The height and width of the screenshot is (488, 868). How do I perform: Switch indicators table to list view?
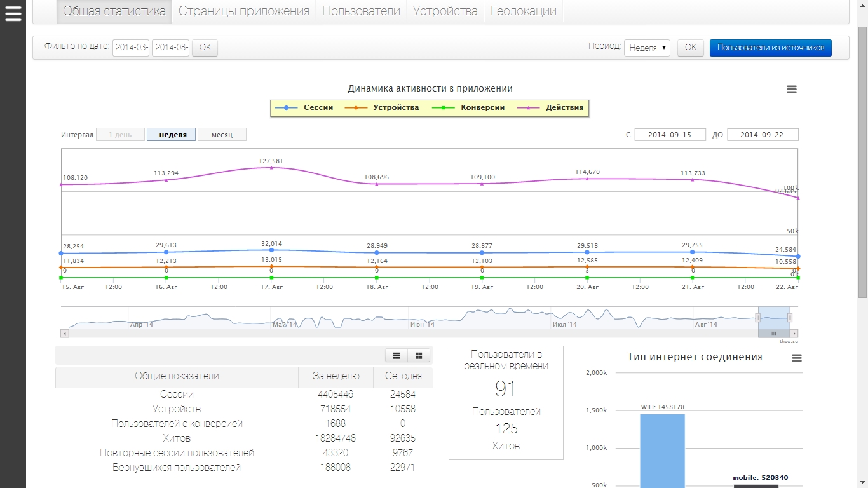(x=397, y=355)
